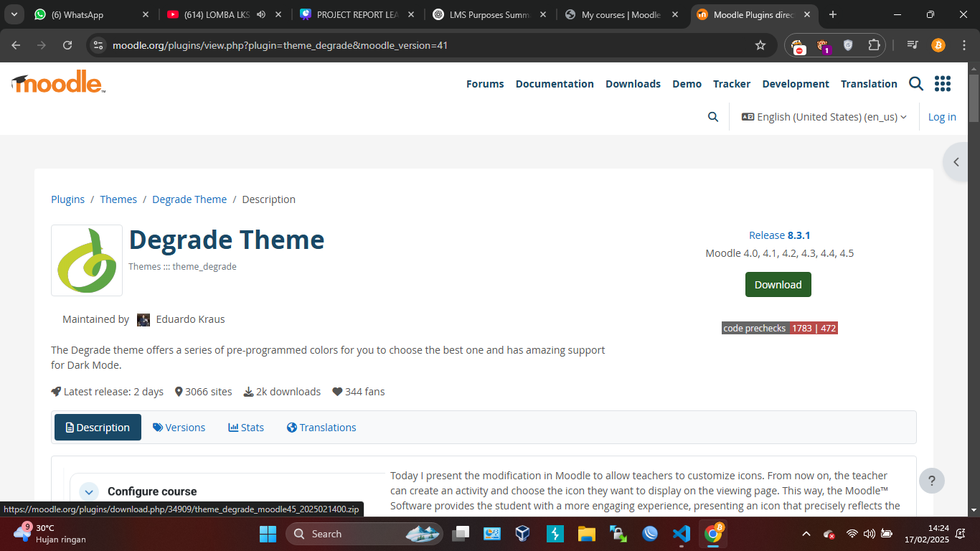980x551 pixels.
Task: Click the "344 fans" text
Action: pos(364,392)
